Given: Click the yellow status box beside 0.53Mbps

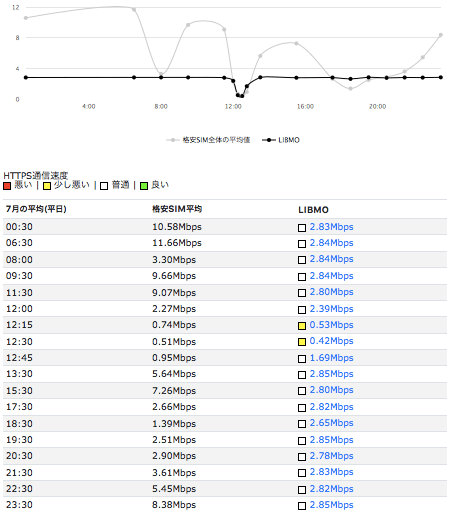Looking at the screenshot, I should point(302,326).
